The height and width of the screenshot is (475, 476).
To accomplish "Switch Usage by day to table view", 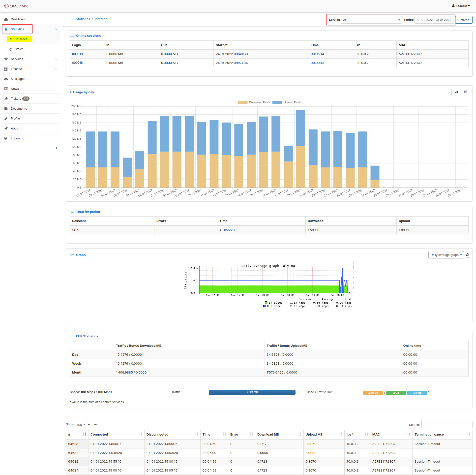I will 466,92.
